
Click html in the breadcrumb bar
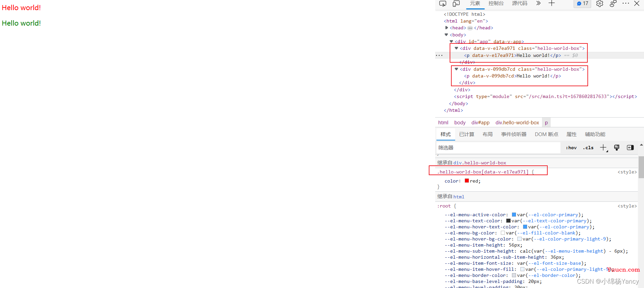[x=443, y=123]
